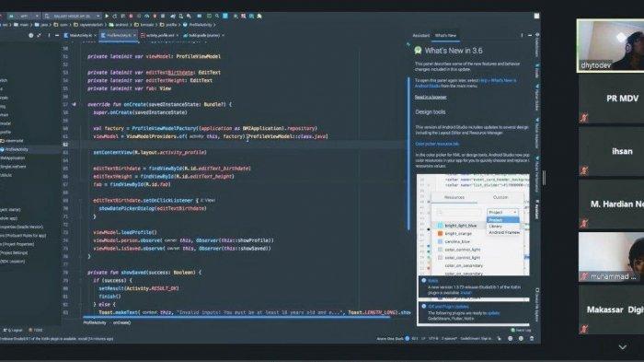Open the target device selector dropdown
644x362 pixels.
(x=72, y=16)
